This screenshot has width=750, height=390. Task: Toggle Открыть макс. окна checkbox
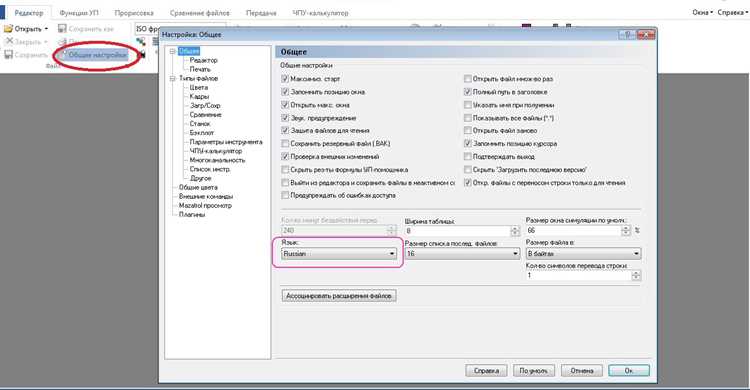pos(285,105)
